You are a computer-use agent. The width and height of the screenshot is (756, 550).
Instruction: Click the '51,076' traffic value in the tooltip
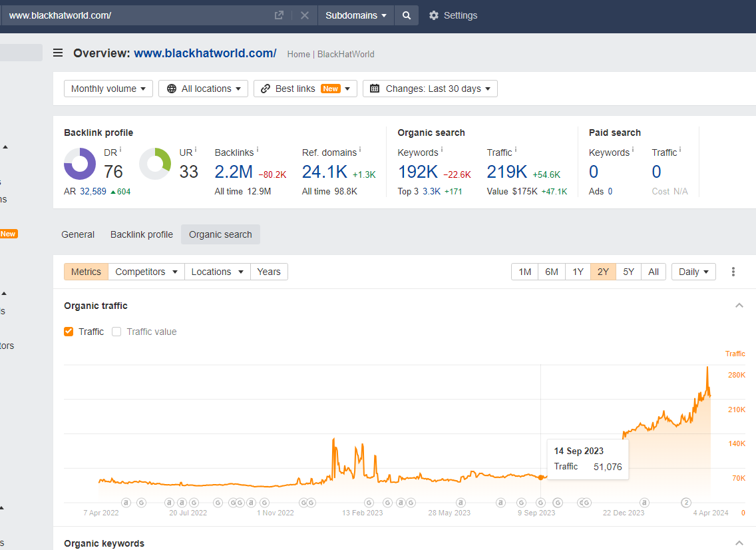pos(608,467)
